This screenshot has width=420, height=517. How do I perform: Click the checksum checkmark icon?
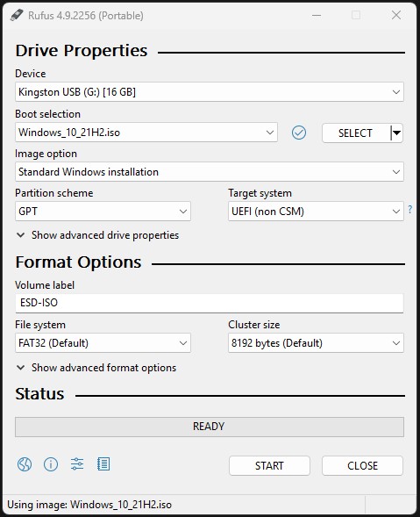point(299,133)
